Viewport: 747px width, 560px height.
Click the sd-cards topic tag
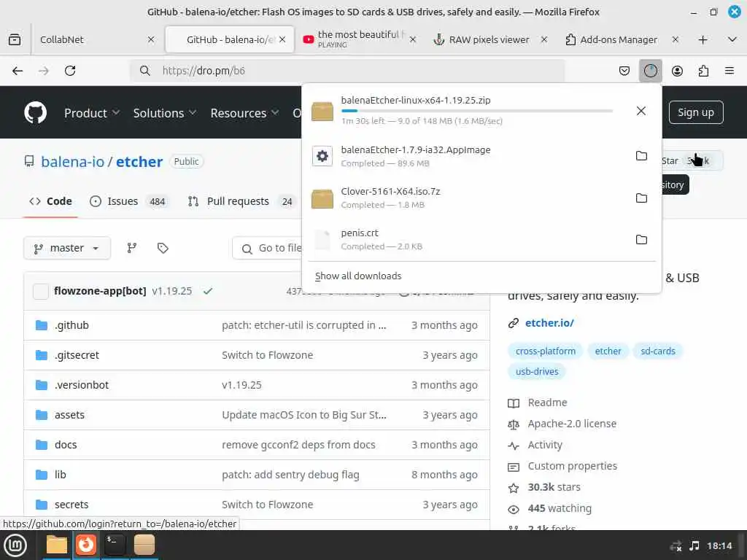(x=658, y=351)
